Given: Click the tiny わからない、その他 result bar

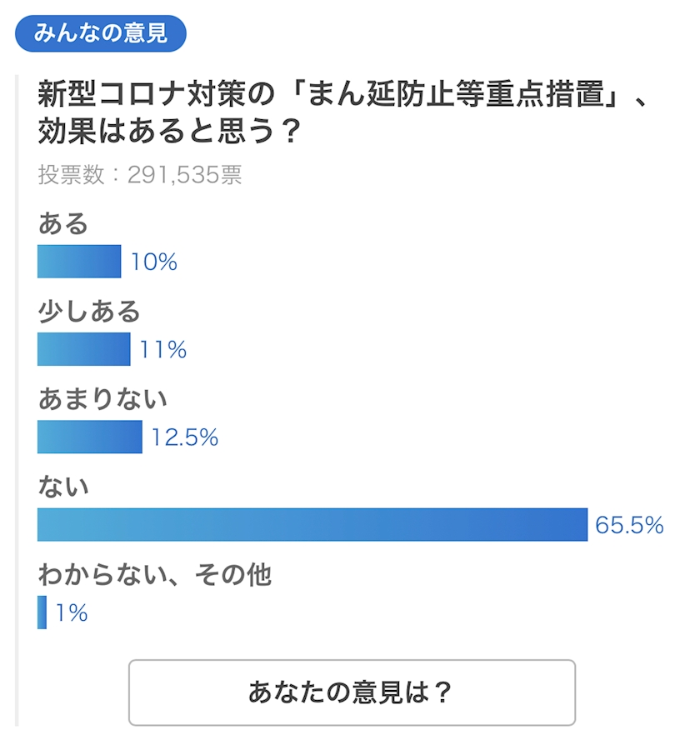Looking at the screenshot, I should click(42, 612).
